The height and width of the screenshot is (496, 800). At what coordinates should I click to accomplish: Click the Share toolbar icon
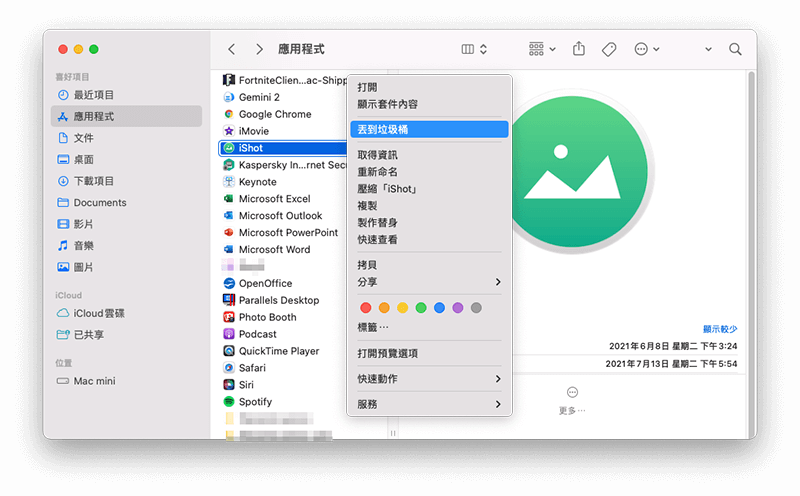(579, 48)
